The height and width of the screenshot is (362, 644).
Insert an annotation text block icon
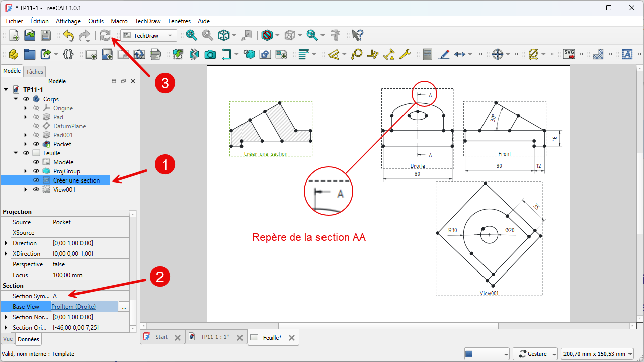coord(627,54)
